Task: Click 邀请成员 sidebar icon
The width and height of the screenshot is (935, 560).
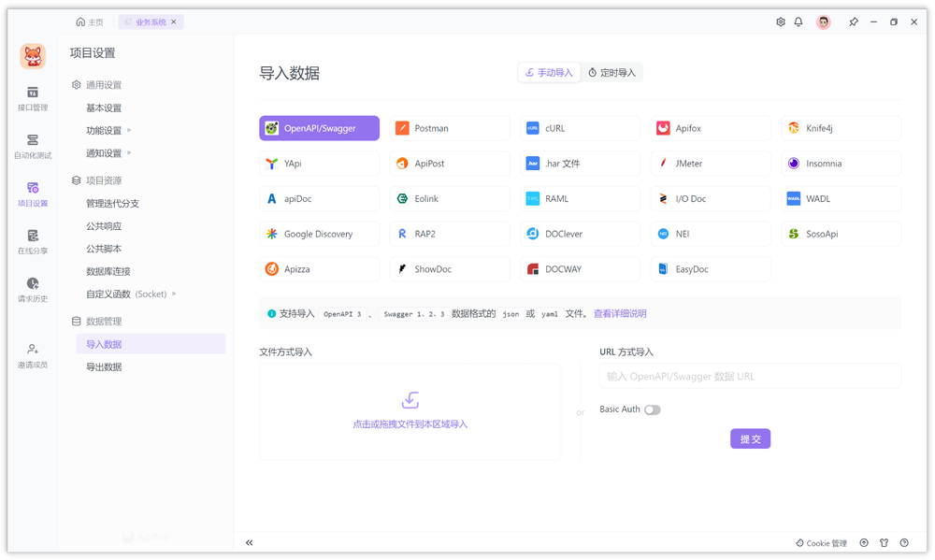Action: click(x=33, y=356)
